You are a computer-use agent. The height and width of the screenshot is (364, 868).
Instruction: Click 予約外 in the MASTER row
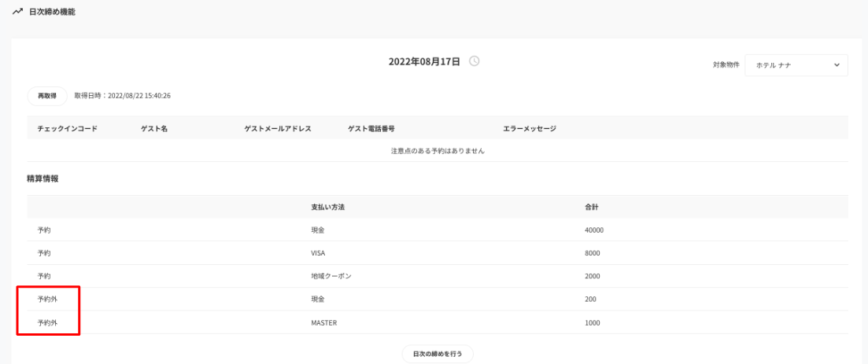tap(47, 322)
